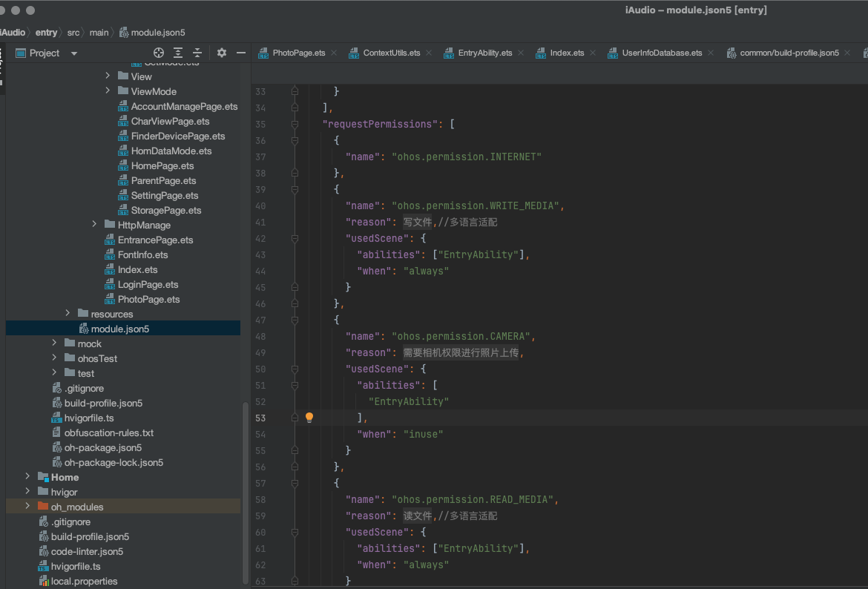Screen dimensions: 868x589
Task: Click the Project tree vertical scrollbar
Action: 246,493
